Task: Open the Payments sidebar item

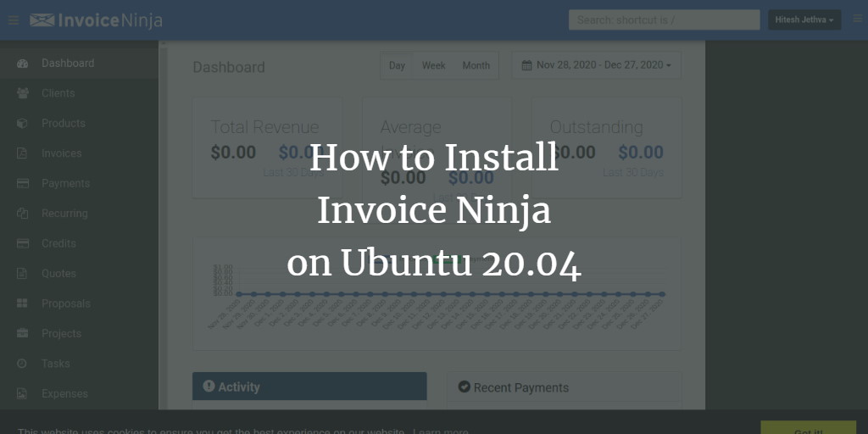Action: 79,183
